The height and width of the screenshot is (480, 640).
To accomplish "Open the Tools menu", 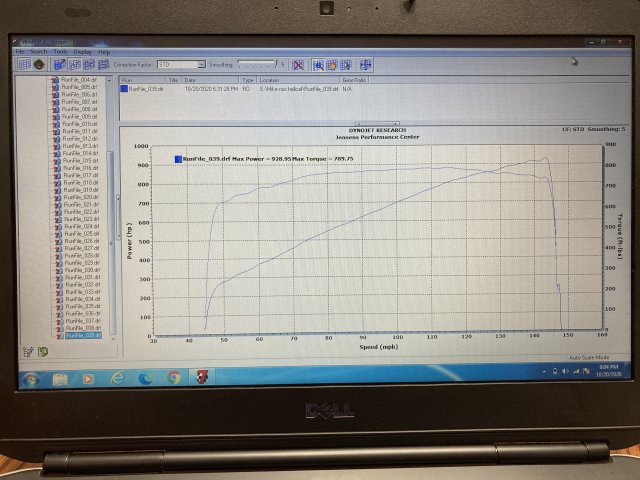I will 61,51.
